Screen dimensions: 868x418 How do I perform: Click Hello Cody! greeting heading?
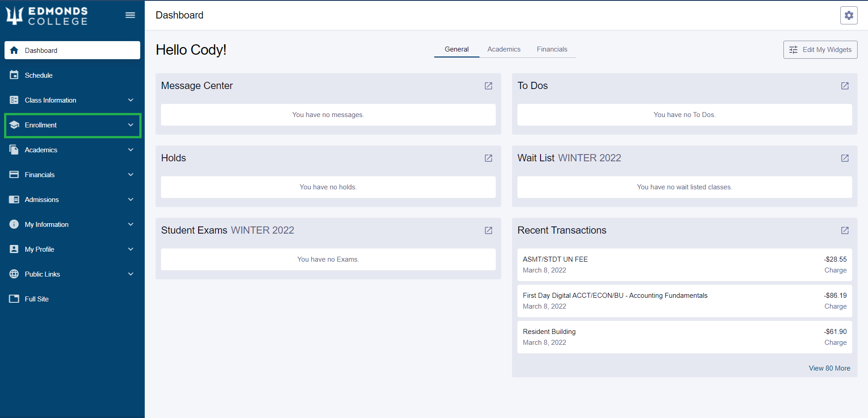pyautogui.click(x=191, y=50)
